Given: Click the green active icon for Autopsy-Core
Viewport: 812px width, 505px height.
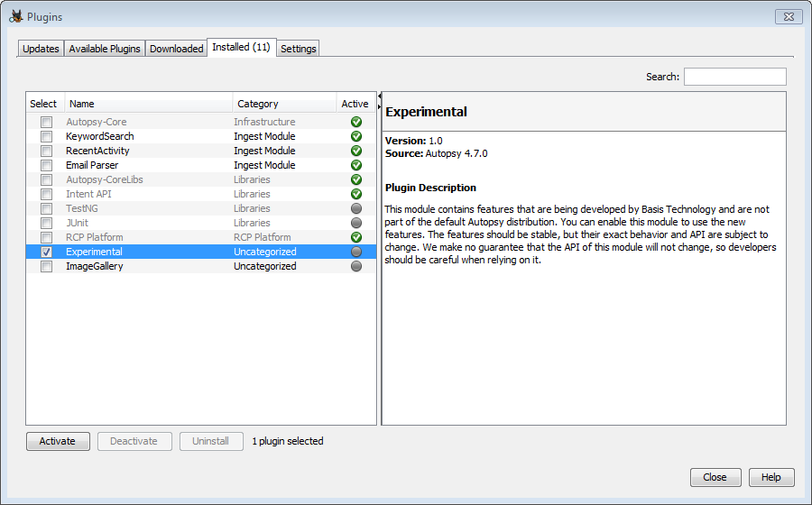Looking at the screenshot, I should point(355,122).
